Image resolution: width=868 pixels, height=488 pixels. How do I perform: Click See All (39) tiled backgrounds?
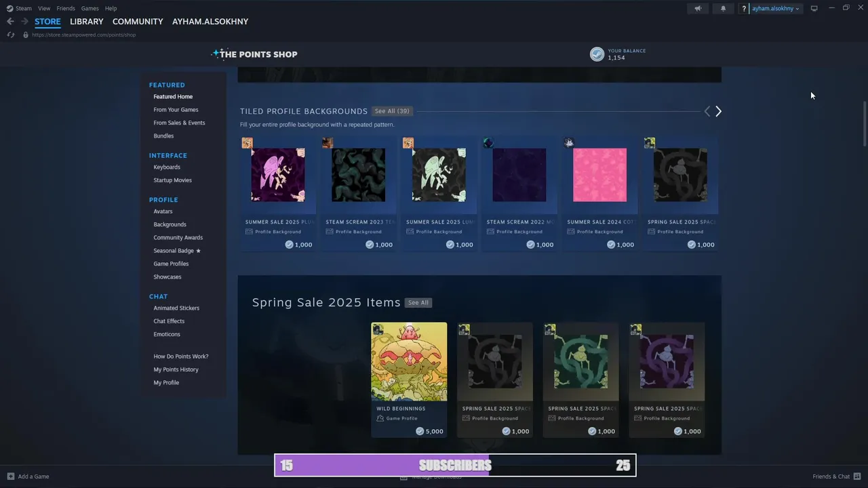(x=392, y=111)
